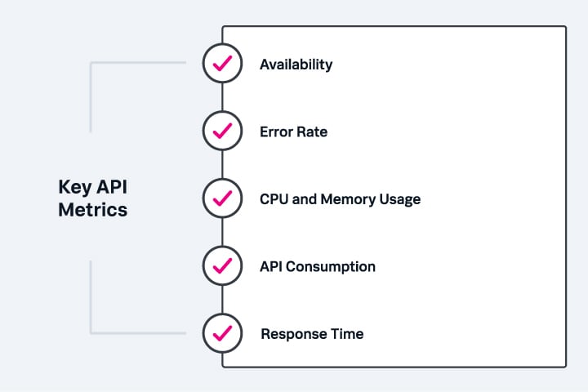This screenshot has height=392, width=588.
Task: Select the Error Rate label
Action: point(293,131)
